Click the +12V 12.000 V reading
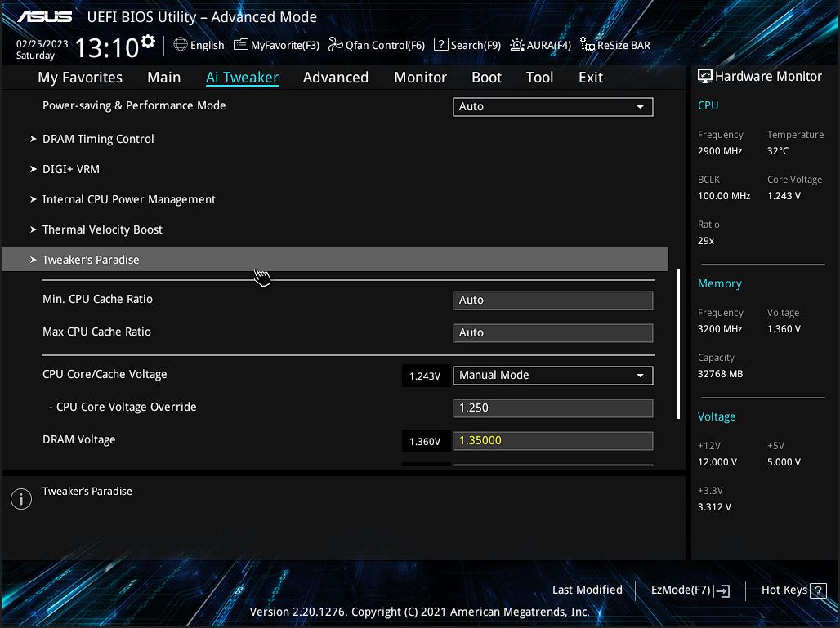Image resolution: width=840 pixels, height=628 pixels. click(717, 462)
